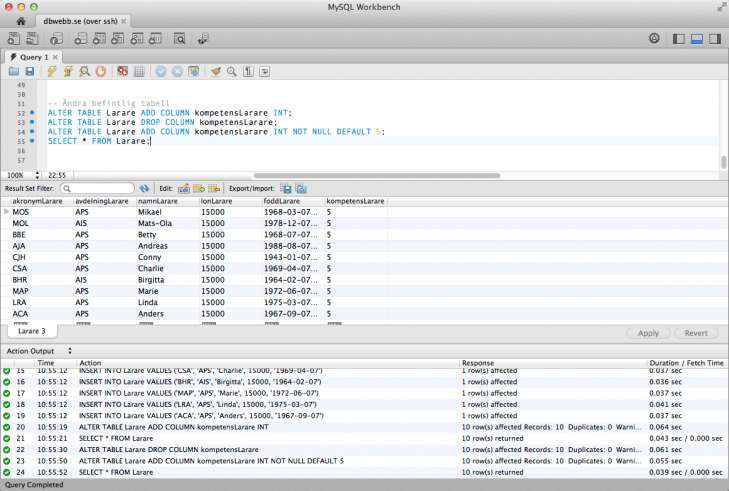Create new table icon in main toolbar
This screenshot has width=729, height=491.
99,39
